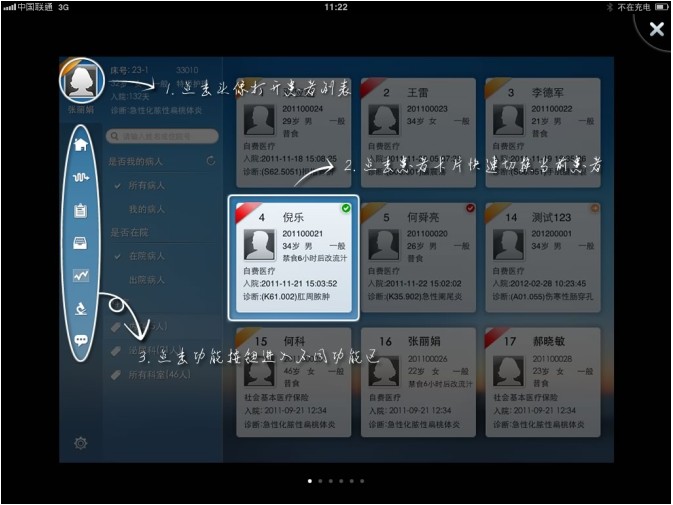The image size is (673, 505).
Task: Click the inbox tray icon in sidebar
Action: [x=81, y=242]
